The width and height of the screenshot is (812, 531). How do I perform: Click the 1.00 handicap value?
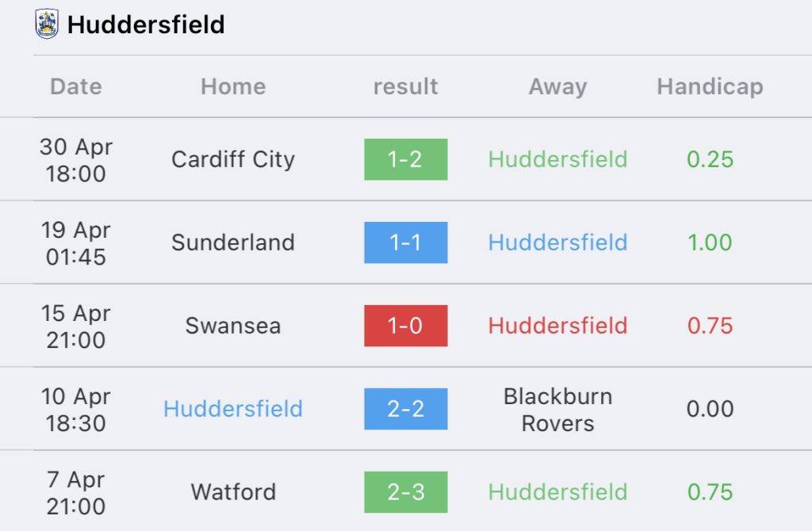[710, 243]
